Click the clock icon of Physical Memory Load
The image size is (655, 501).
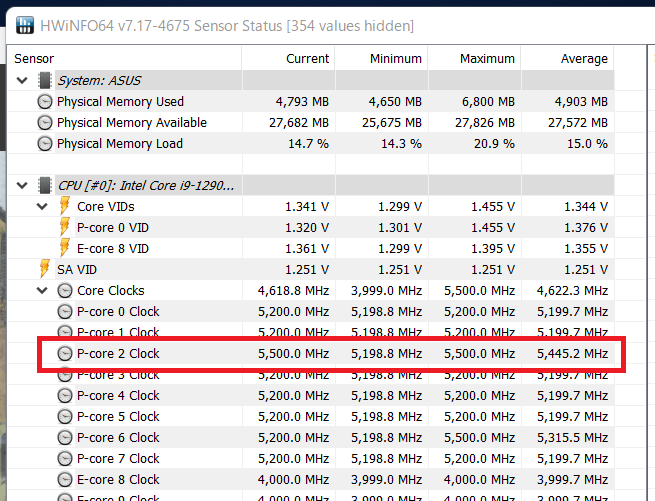45,143
